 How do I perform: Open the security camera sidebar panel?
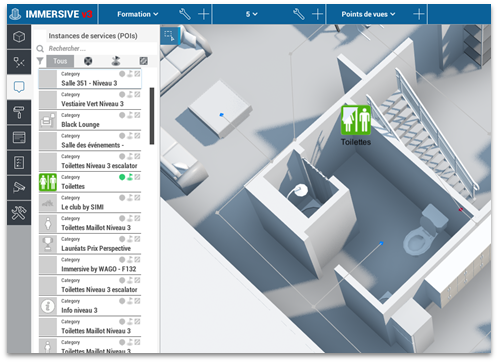[19, 187]
